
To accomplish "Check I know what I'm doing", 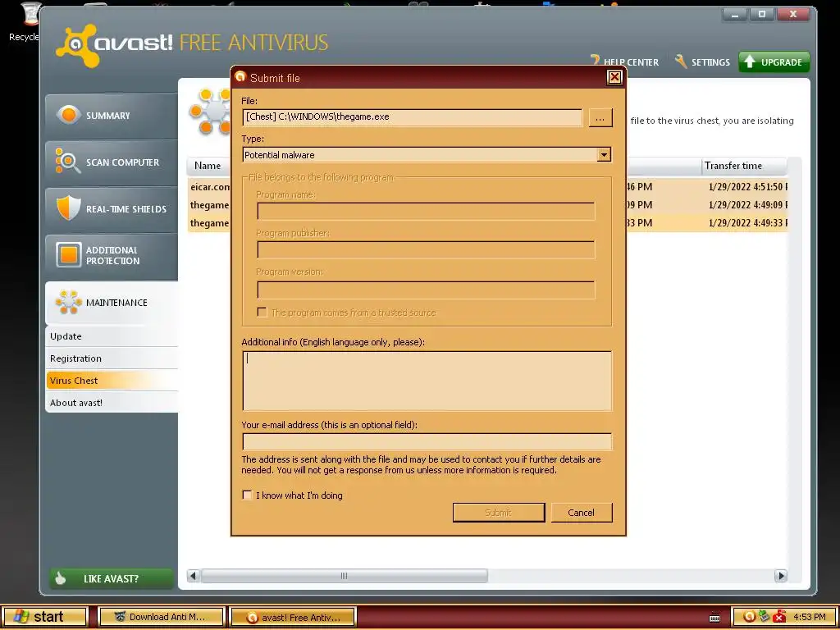I will (x=247, y=495).
